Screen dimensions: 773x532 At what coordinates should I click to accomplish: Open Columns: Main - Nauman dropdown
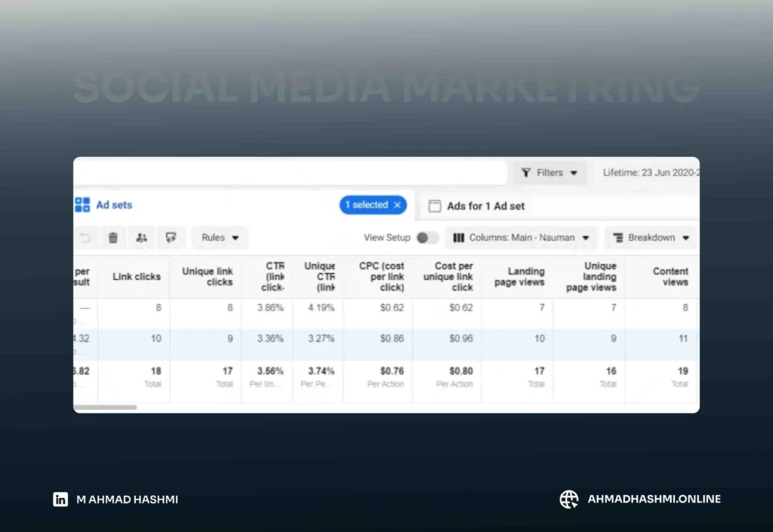pyautogui.click(x=521, y=238)
